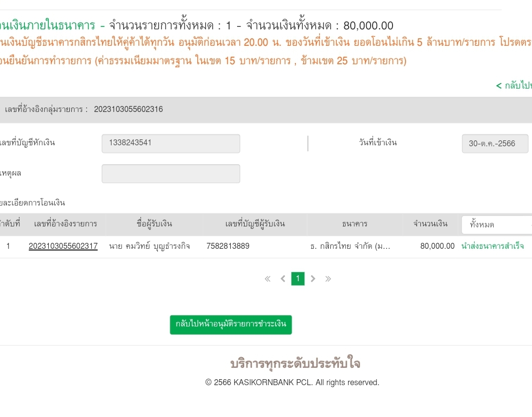Click the เลขที่บัญชีผู้รับเงิน column header
The image size is (532, 417).
pyautogui.click(x=255, y=224)
